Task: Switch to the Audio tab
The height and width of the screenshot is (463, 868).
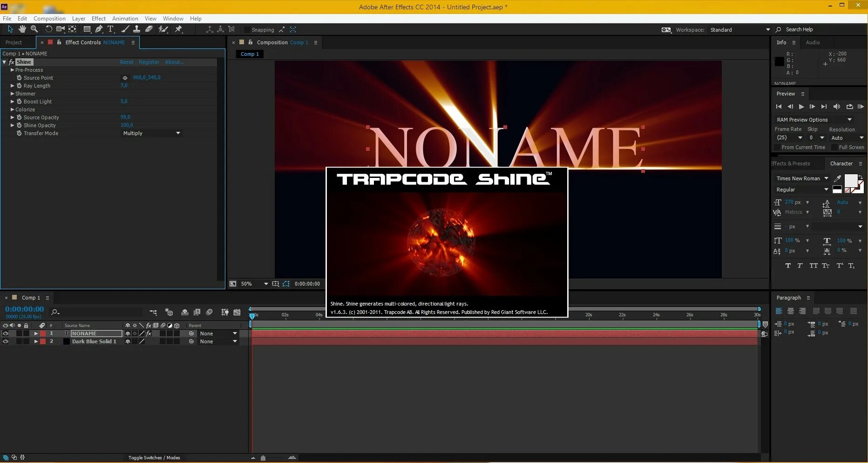Action: pyautogui.click(x=813, y=42)
